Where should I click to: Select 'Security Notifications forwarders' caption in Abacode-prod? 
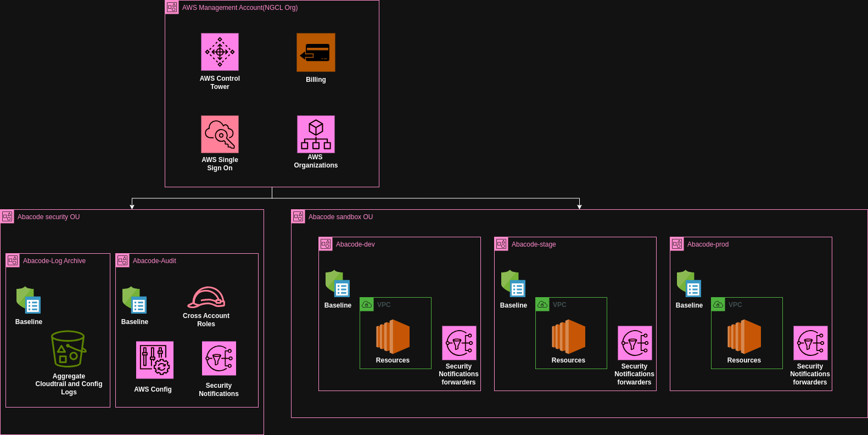pyautogui.click(x=810, y=374)
